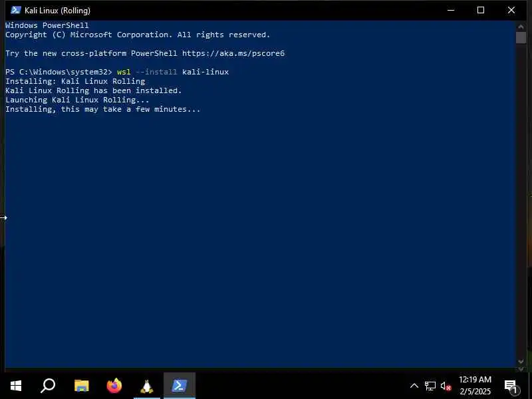Click the PowerShell icon in title bar
This screenshot has height=399, width=532.
[x=15, y=10]
